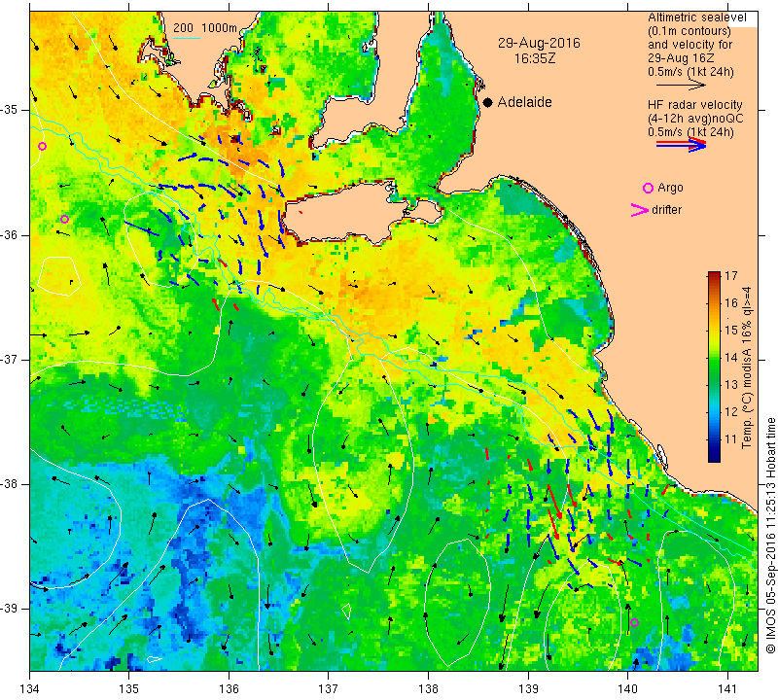
Task: Click the drifter legend text
Action: point(666,210)
